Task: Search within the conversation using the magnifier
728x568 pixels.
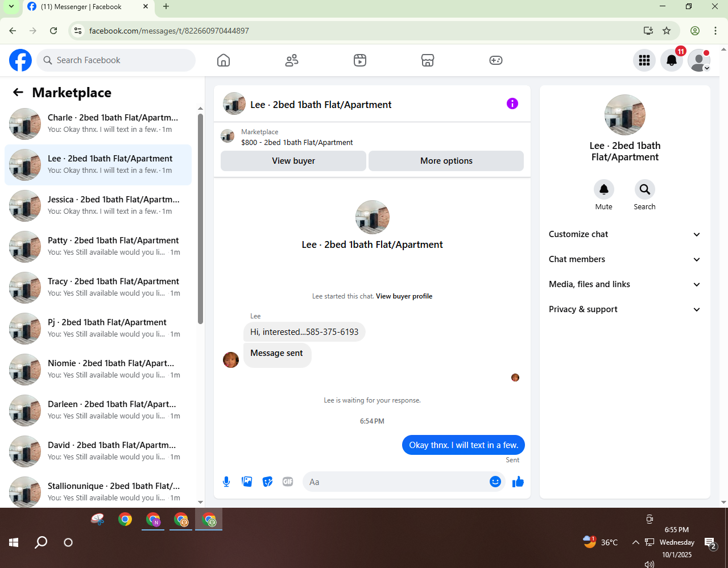Action: tap(644, 189)
